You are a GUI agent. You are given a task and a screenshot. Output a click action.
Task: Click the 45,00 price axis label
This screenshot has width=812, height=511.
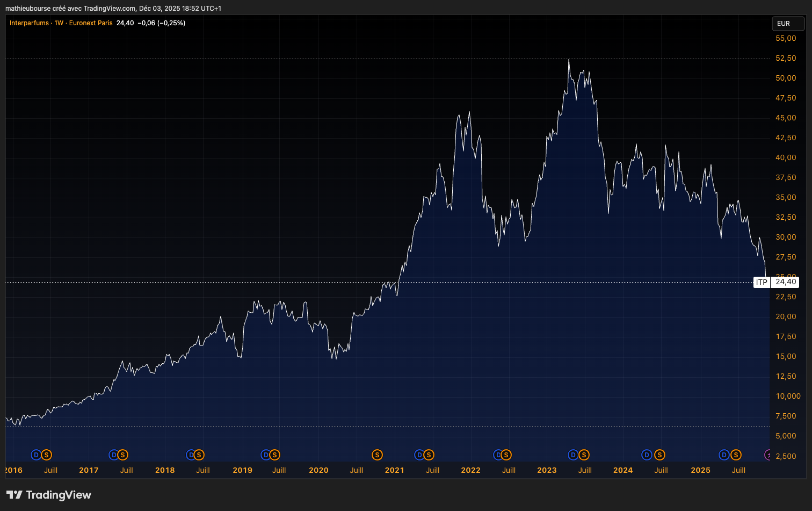click(786, 118)
